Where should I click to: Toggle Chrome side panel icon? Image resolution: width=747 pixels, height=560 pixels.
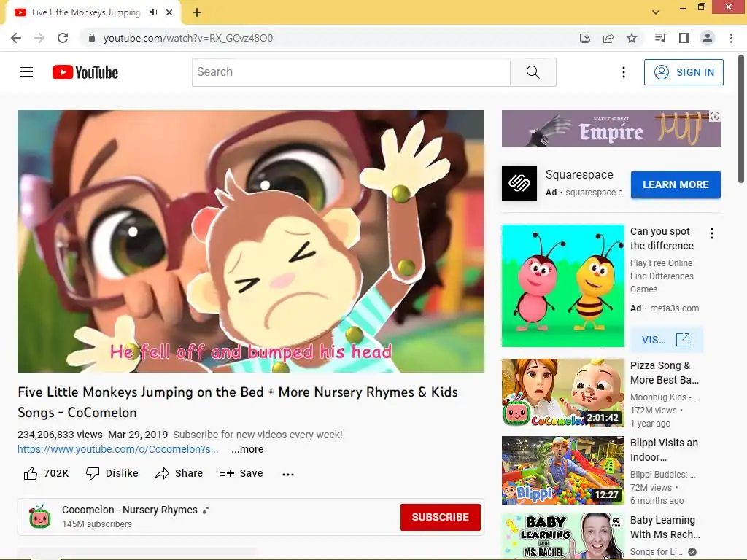click(684, 38)
